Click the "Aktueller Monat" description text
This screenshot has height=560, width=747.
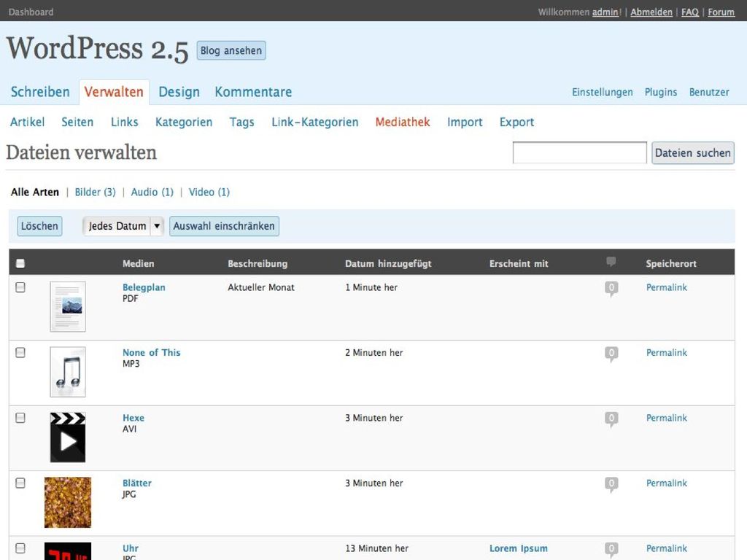[x=261, y=287]
